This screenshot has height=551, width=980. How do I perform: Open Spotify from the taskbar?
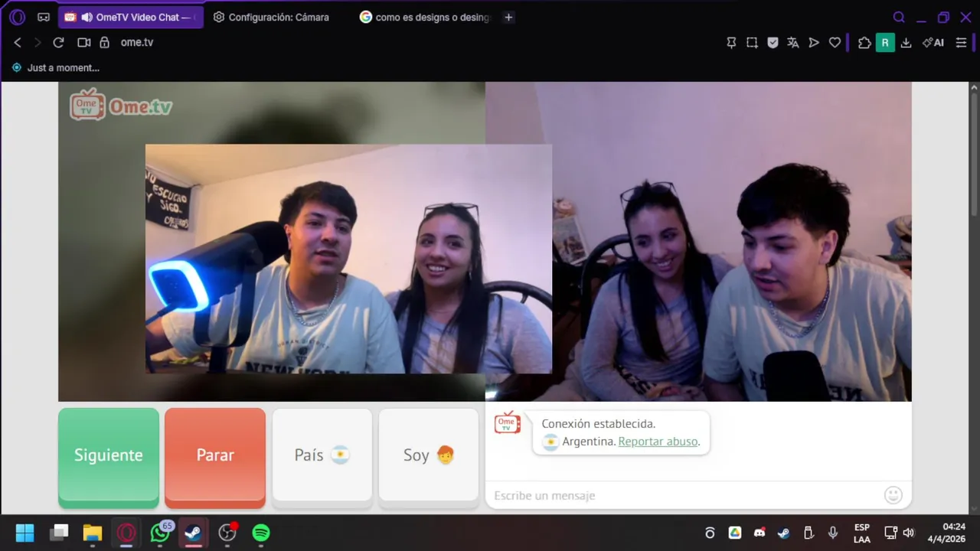pyautogui.click(x=261, y=533)
